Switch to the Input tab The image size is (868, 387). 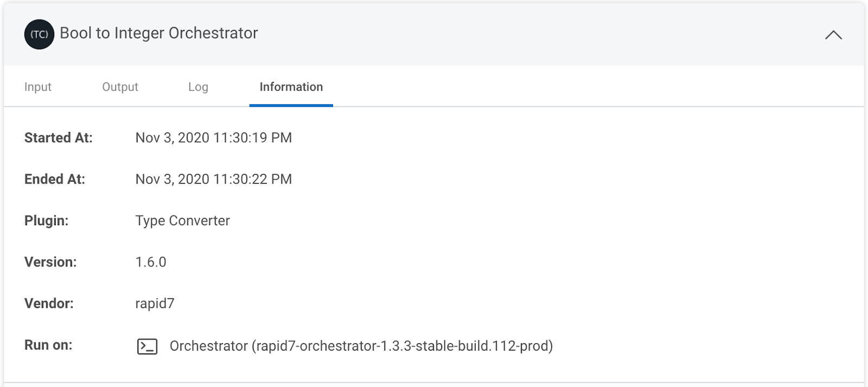point(37,87)
